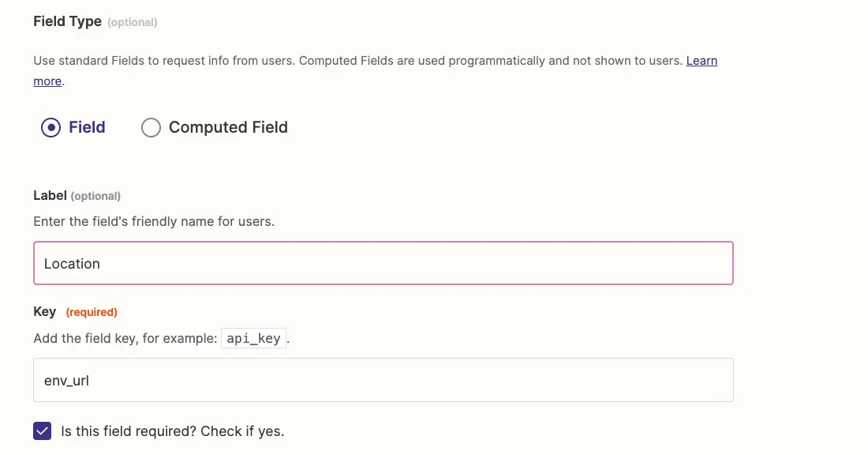
Task: Click 'Enter the field's friendly name' description
Action: (x=154, y=221)
